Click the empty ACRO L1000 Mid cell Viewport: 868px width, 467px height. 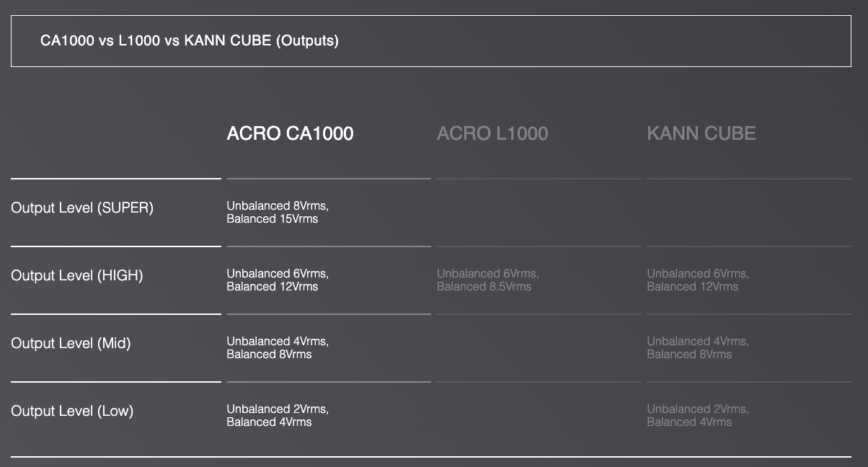tap(539, 348)
